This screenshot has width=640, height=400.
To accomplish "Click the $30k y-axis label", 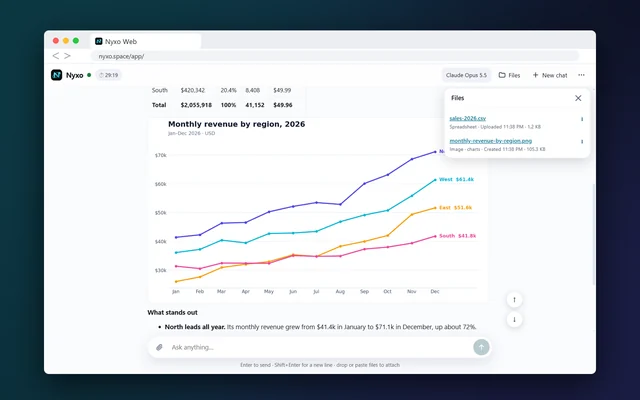I will (161, 270).
